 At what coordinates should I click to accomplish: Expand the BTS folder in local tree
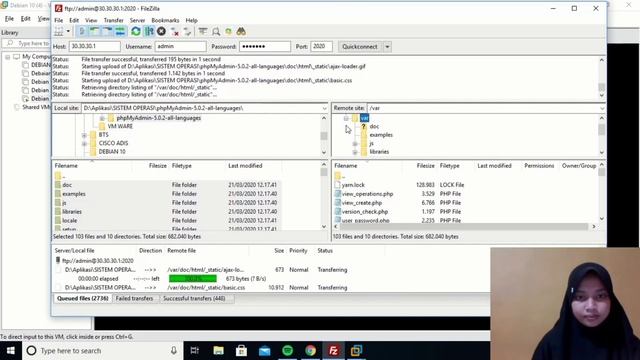point(84,135)
